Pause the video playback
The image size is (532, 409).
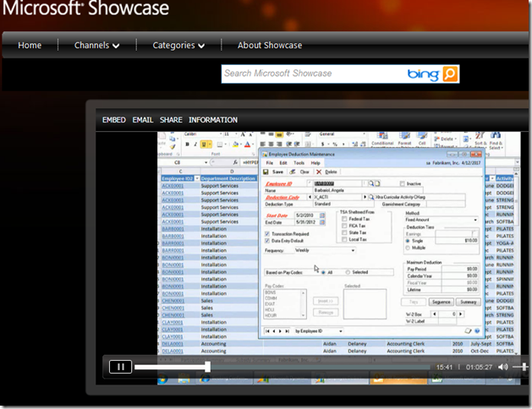tap(120, 367)
